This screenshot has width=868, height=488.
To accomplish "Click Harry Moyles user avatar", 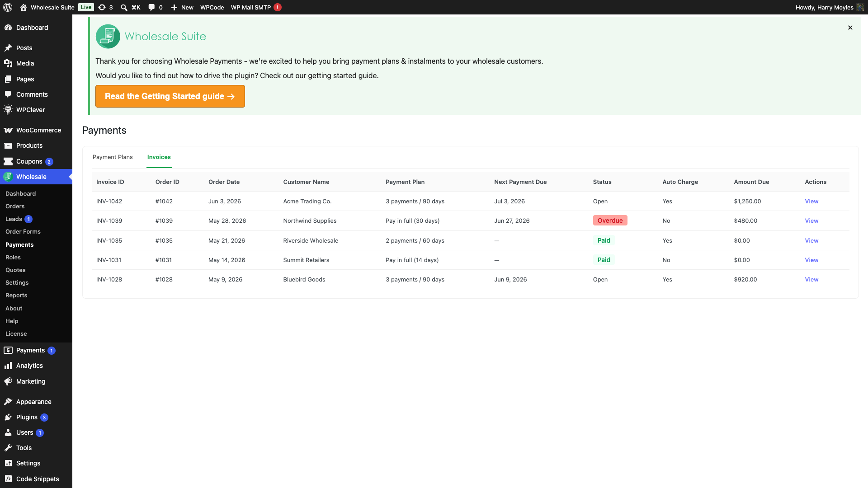I will tap(860, 7).
